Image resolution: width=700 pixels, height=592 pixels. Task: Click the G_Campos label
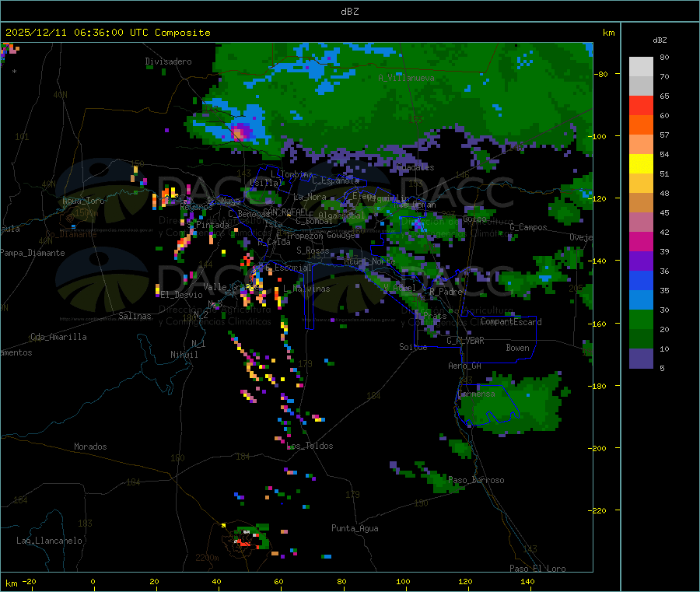point(529,227)
